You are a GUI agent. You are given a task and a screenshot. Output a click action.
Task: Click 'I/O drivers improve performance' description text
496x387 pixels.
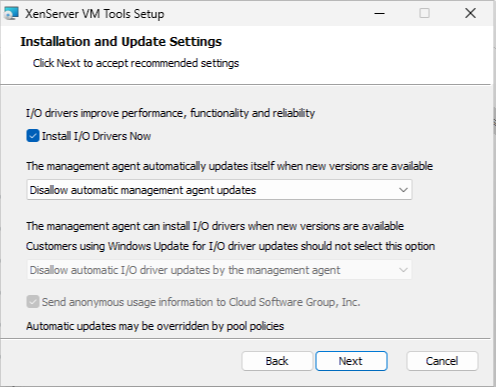[170, 113]
